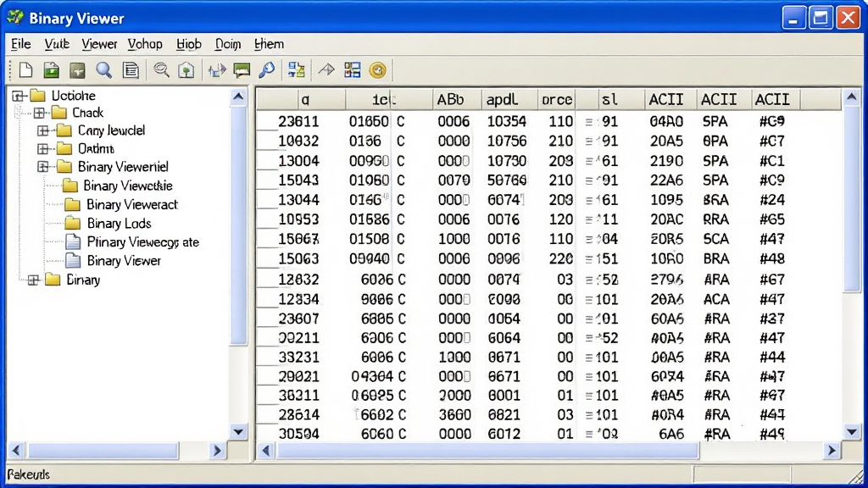Click the Binary Viewer file document icon

coord(73,260)
